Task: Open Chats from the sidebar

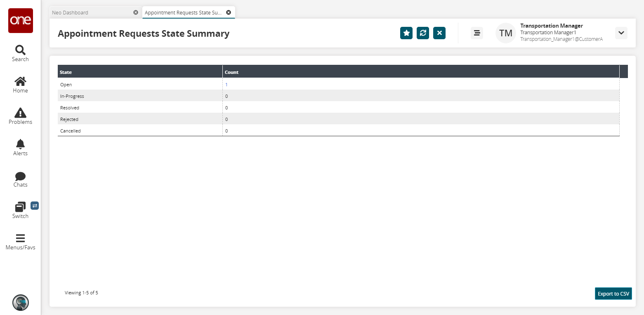Action: [20, 179]
